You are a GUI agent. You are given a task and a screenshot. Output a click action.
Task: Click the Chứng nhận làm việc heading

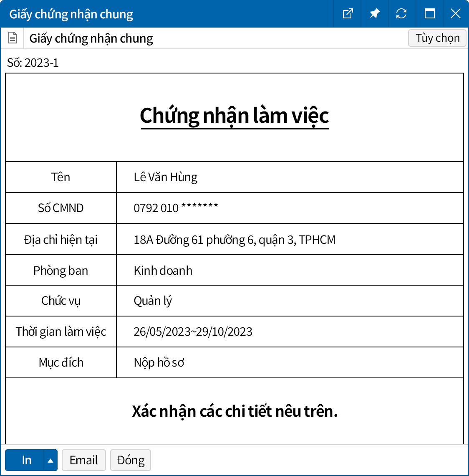[234, 116]
